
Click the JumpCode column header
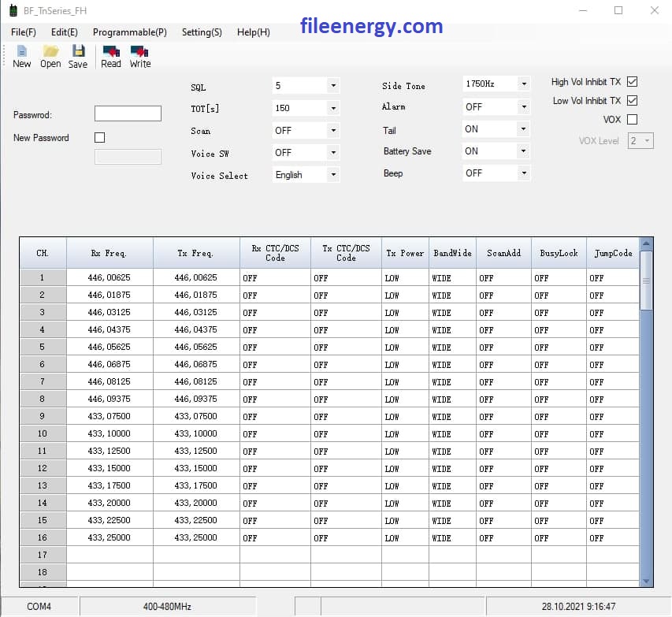pos(613,253)
